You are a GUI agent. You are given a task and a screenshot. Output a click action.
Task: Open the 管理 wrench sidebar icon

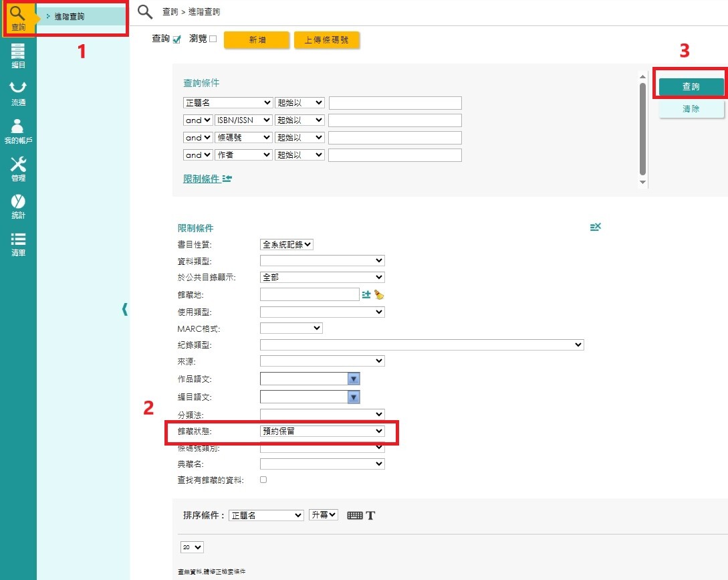pos(18,169)
